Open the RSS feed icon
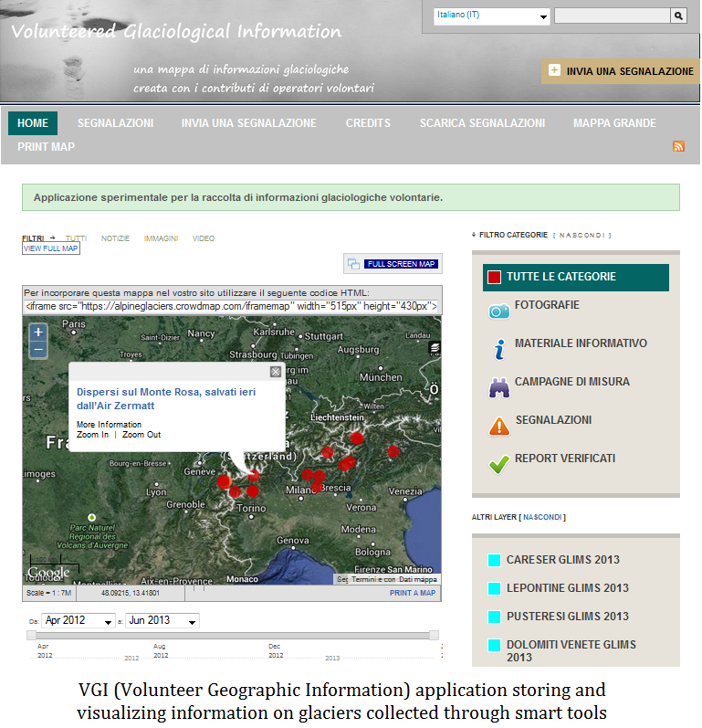The image size is (702, 728). click(678, 146)
